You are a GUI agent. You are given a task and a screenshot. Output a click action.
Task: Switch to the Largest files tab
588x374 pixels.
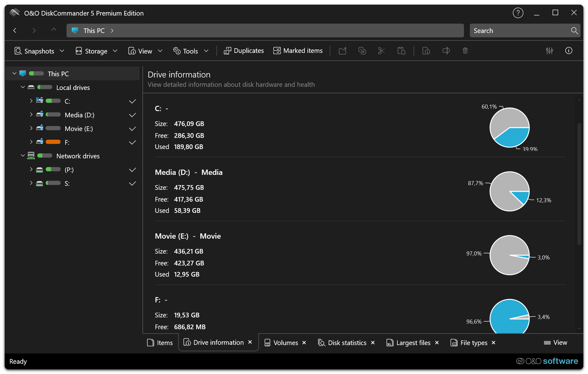click(x=413, y=343)
